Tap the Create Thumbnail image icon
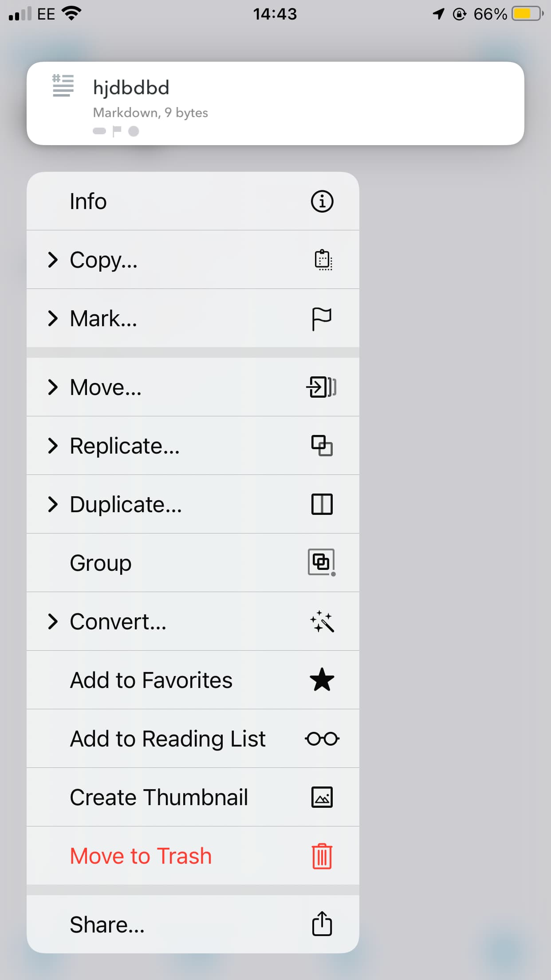Image resolution: width=551 pixels, height=980 pixels. 322,797
